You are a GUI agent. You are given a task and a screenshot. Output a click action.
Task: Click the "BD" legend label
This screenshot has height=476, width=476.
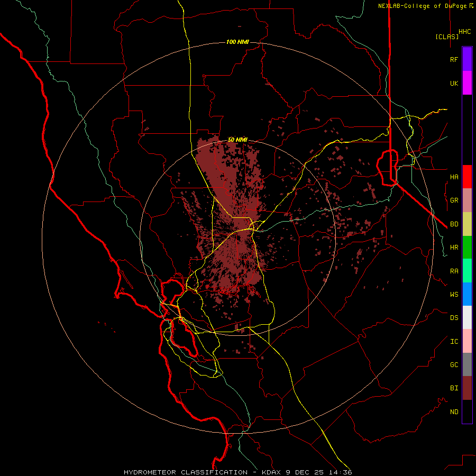tap(454, 224)
